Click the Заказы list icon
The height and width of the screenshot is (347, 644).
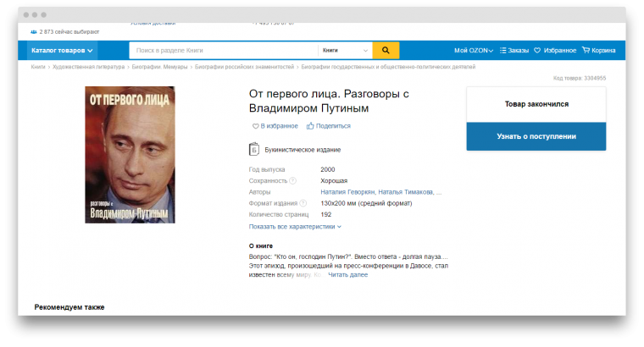[502, 51]
